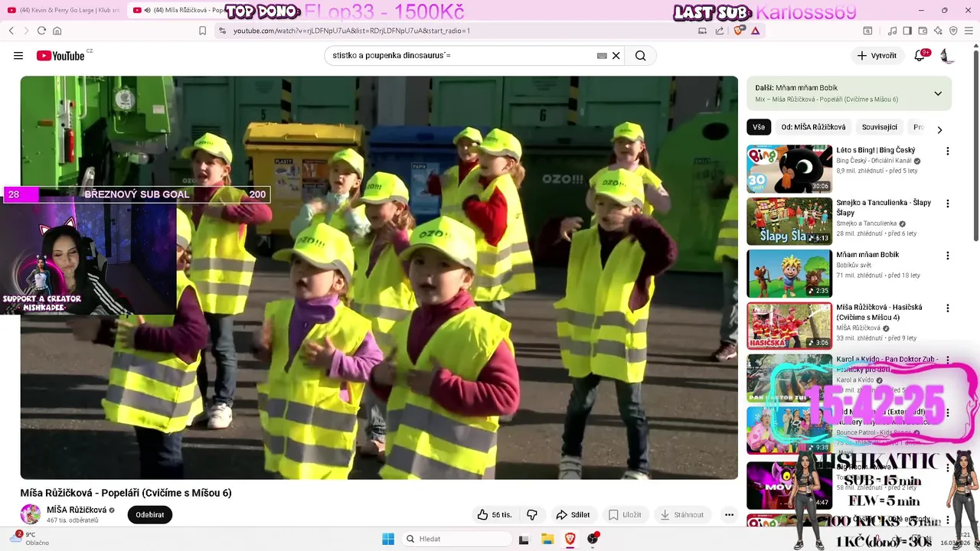The width and height of the screenshot is (980, 551).
Task: Select the Vše filter chip
Action: pyautogui.click(x=759, y=127)
